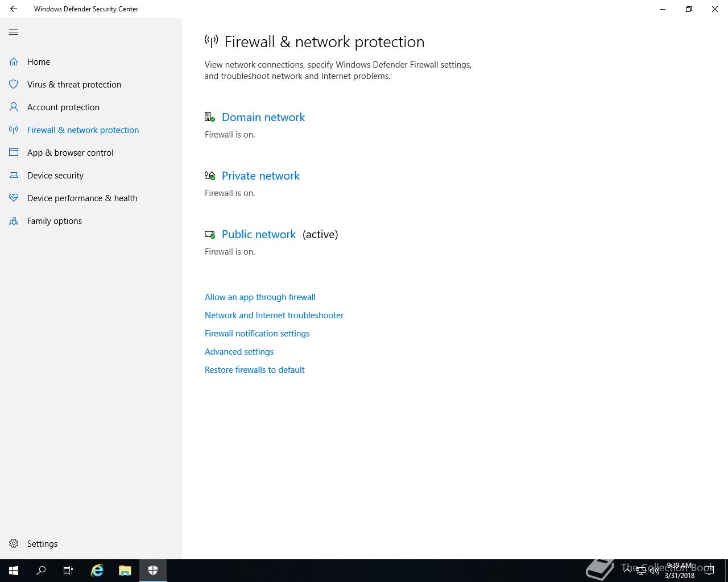
Task: Open Task View from the taskbar
Action: pos(68,571)
